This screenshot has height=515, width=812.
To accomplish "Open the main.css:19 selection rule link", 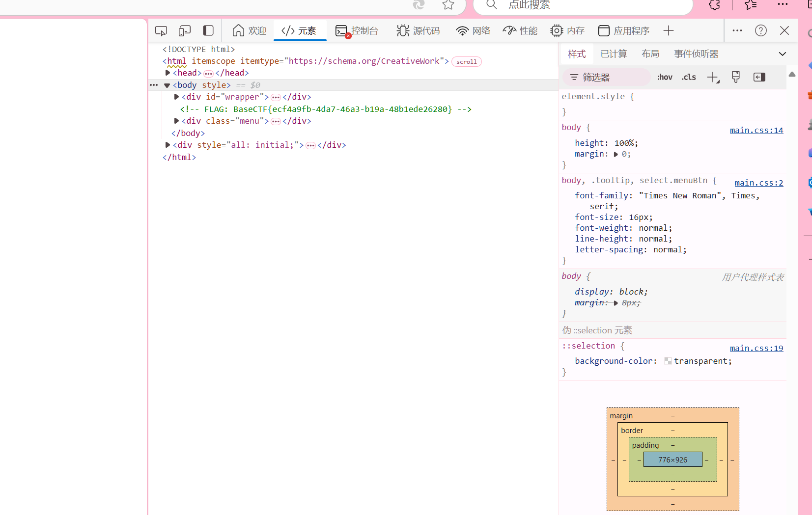I will click(756, 348).
